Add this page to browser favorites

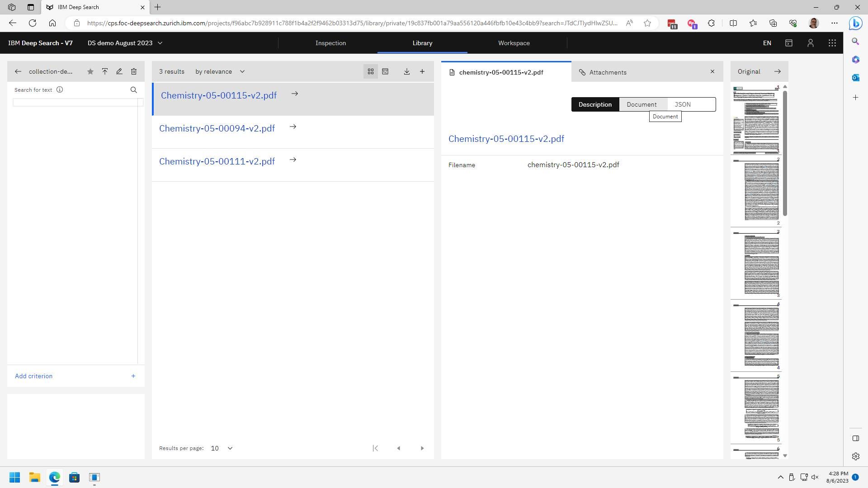coord(647,23)
